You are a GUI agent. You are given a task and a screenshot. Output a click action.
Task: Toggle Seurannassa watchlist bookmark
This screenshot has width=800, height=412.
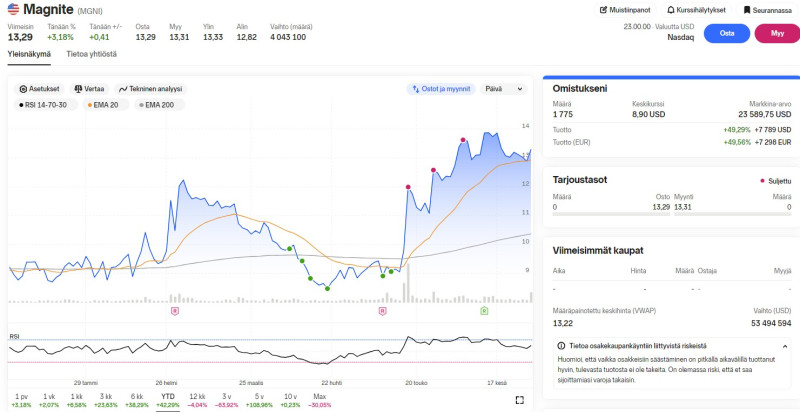(x=768, y=10)
